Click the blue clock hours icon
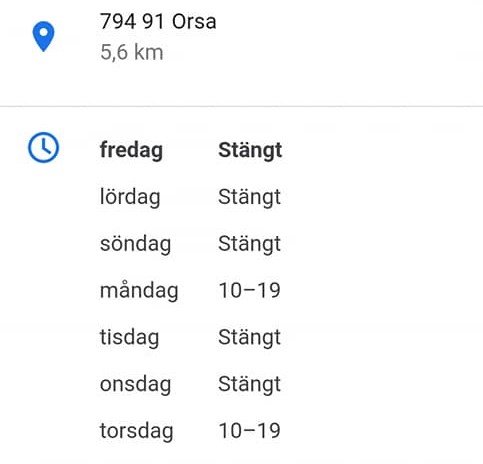The height and width of the screenshot is (464, 483). (43, 147)
